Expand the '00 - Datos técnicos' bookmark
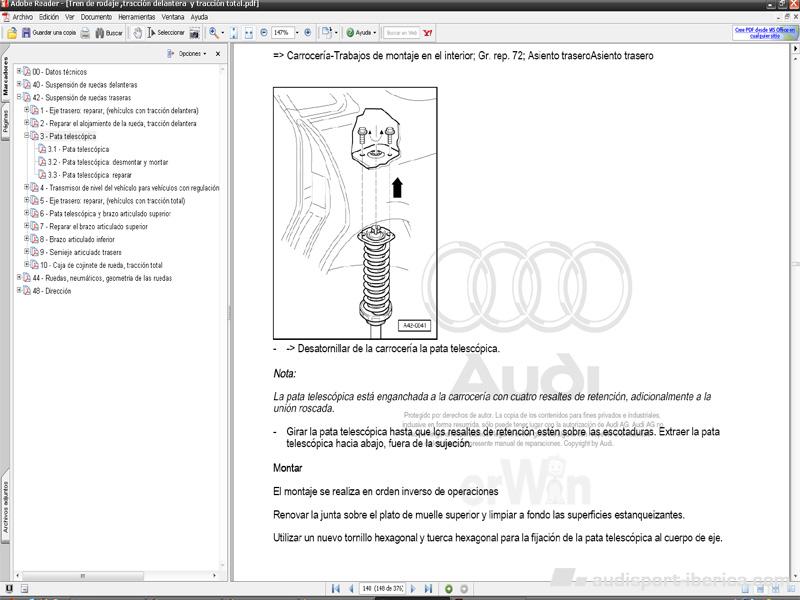This screenshot has width=800, height=600. [19, 71]
